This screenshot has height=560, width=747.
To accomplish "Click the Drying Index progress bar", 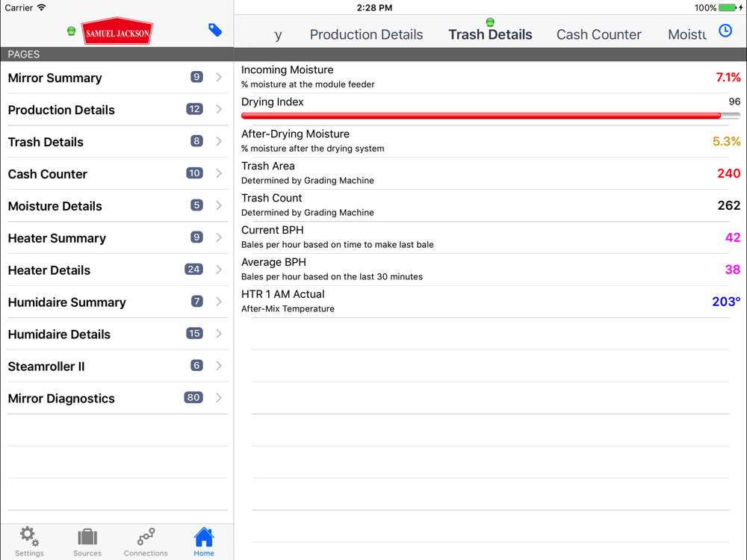I will coord(491,116).
